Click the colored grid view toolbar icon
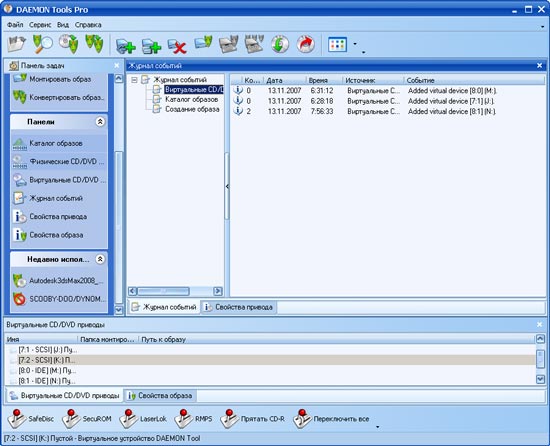 click(337, 45)
